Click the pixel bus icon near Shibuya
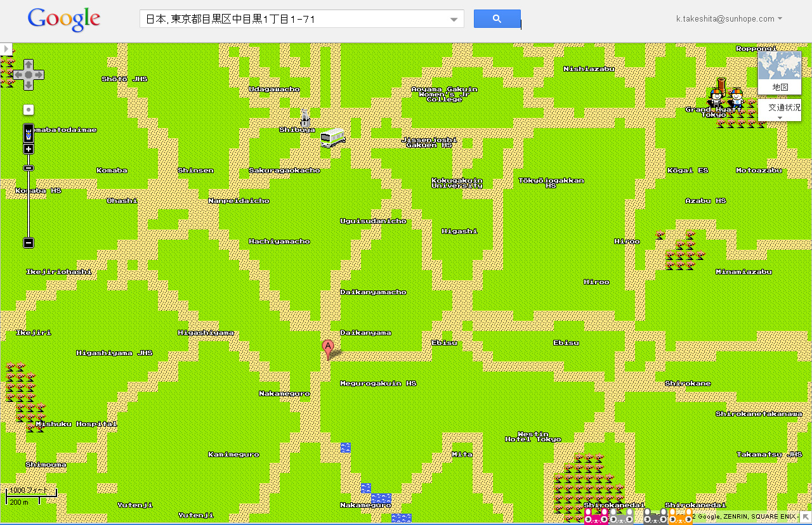Screen dimensions: 812x525 (x=332, y=138)
